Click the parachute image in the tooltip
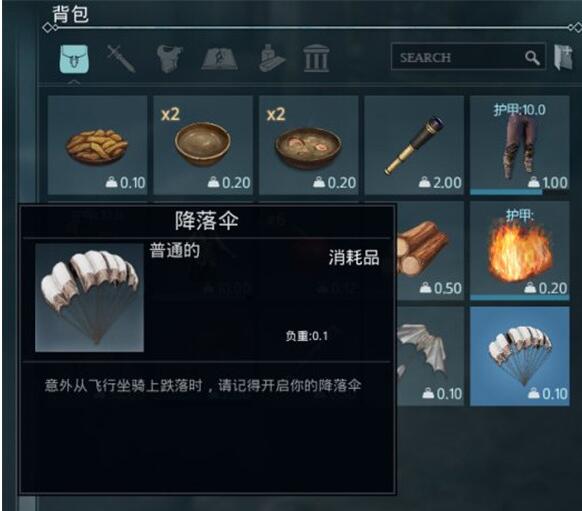 click(x=89, y=298)
